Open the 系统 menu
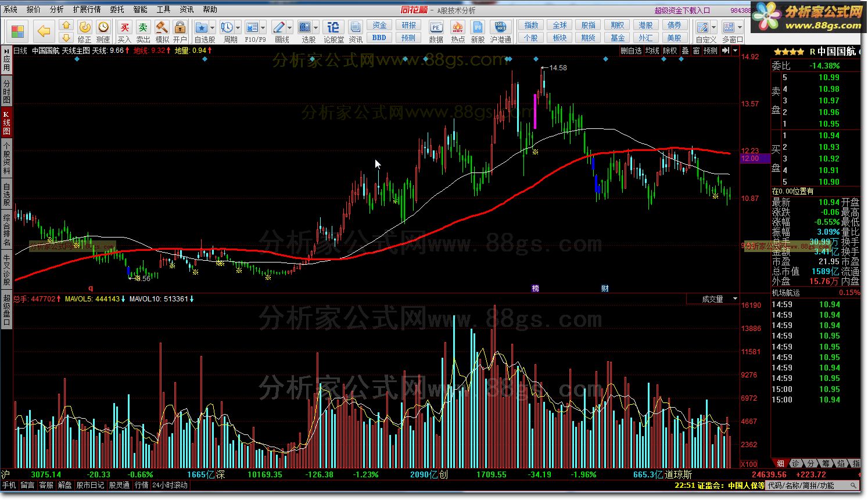The height and width of the screenshot is (500, 868). click(10, 10)
